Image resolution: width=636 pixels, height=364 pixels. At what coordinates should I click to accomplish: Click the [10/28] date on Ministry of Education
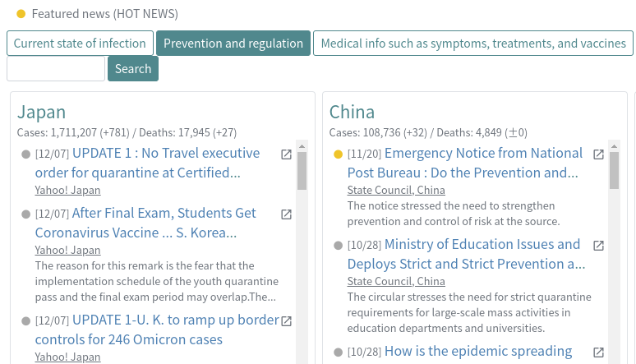point(364,245)
